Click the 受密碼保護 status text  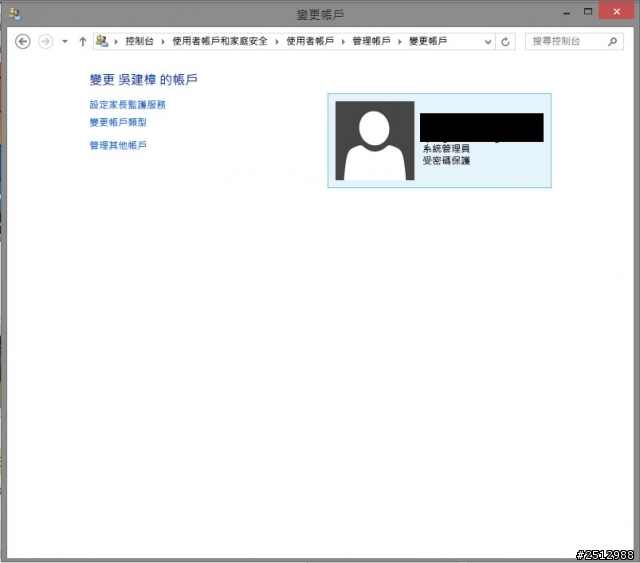[446, 160]
